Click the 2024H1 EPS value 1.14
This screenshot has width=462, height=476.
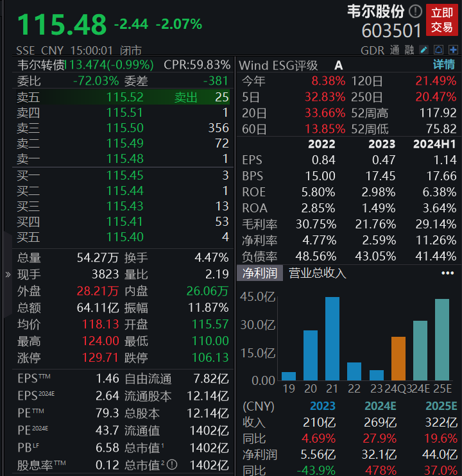click(x=445, y=160)
